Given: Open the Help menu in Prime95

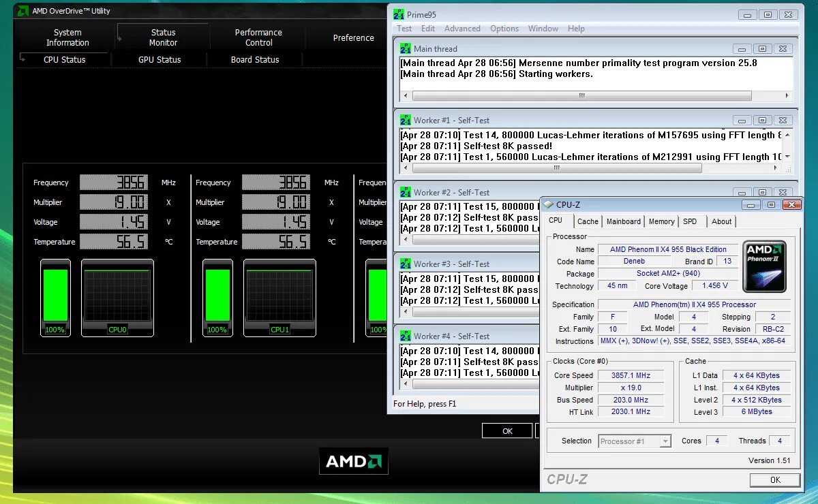Looking at the screenshot, I should [x=576, y=29].
